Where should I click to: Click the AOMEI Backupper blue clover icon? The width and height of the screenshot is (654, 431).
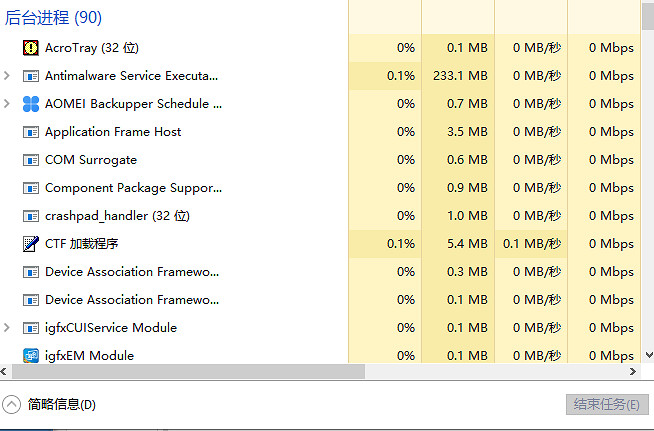tap(30, 104)
